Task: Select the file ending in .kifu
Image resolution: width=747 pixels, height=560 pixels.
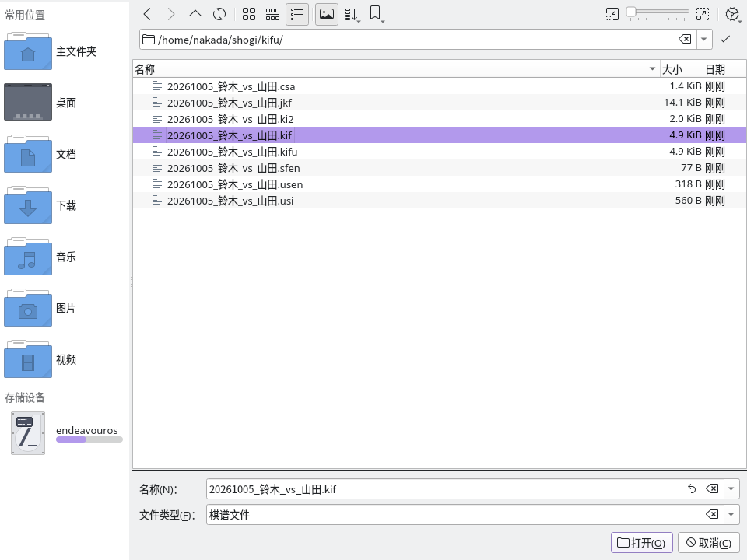Action: [x=439, y=152]
